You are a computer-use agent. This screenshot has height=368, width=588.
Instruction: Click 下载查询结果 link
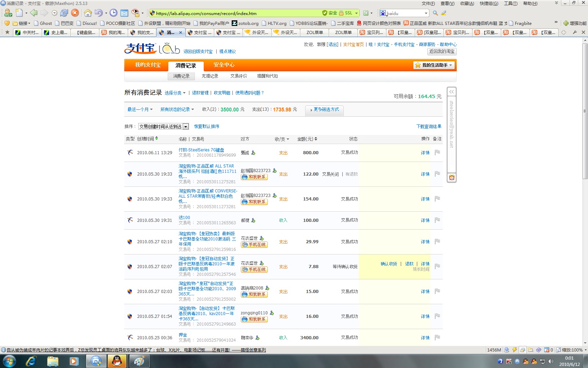click(429, 127)
